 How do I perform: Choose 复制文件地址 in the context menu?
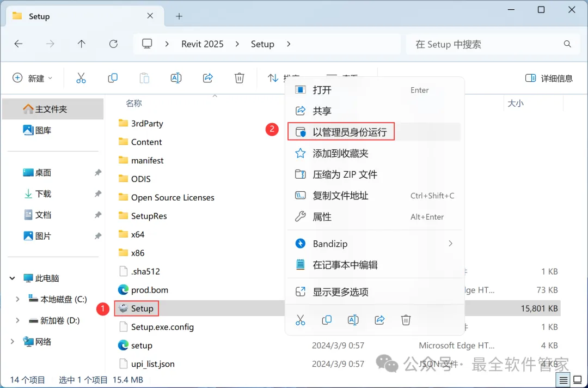pos(374,196)
